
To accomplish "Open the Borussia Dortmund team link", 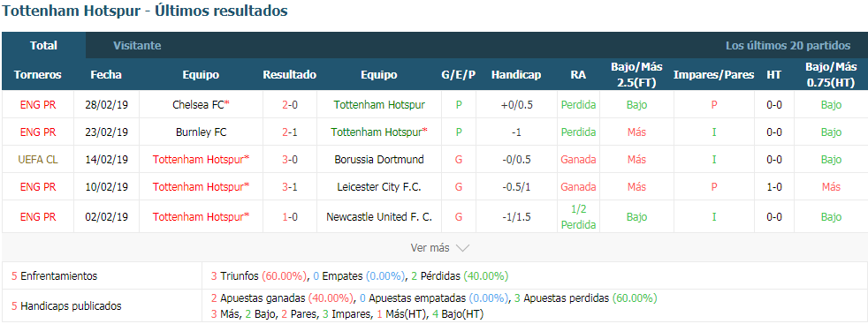I will pyautogui.click(x=379, y=159).
